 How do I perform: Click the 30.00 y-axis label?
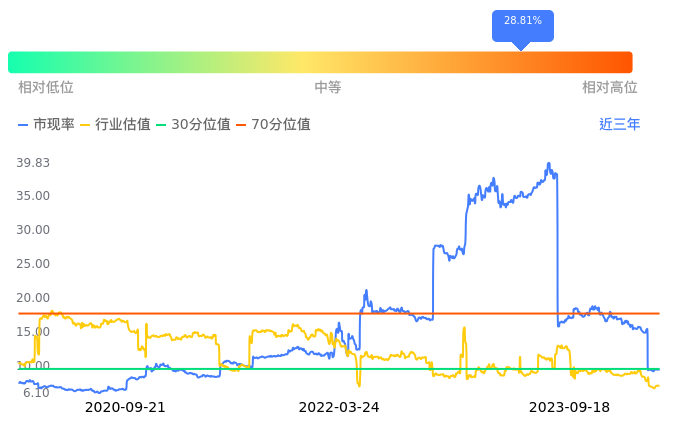click(34, 230)
